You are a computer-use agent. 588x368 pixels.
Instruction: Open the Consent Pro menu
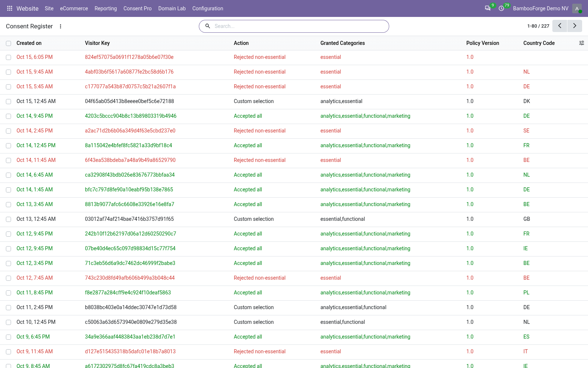click(137, 8)
